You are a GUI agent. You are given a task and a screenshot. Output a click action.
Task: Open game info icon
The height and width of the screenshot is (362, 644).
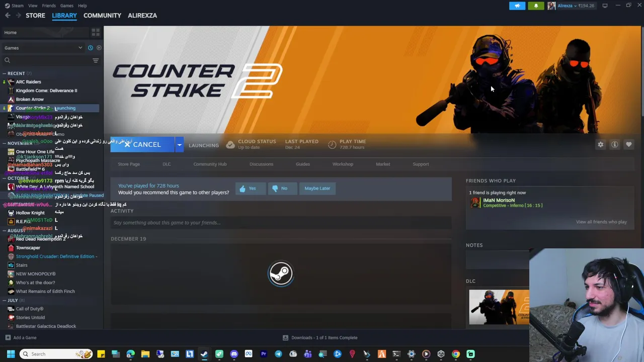click(614, 145)
